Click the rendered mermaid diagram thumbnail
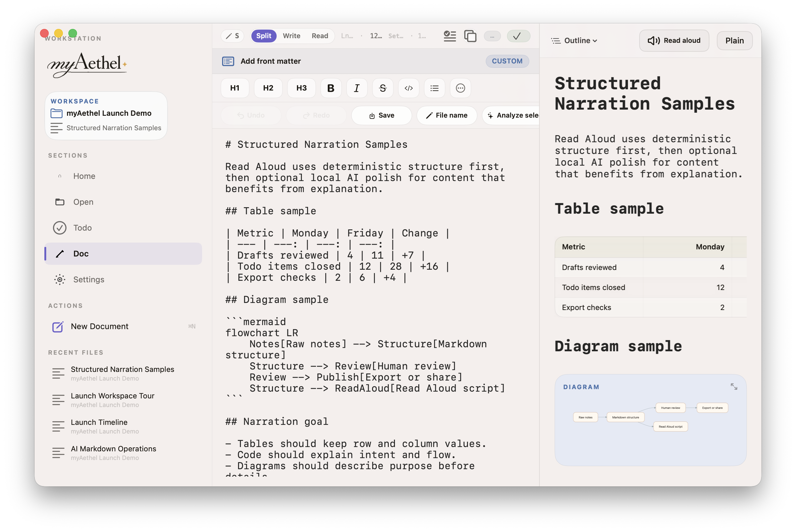The height and width of the screenshot is (532, 796). pyautogui.click(x=650, y=417)
